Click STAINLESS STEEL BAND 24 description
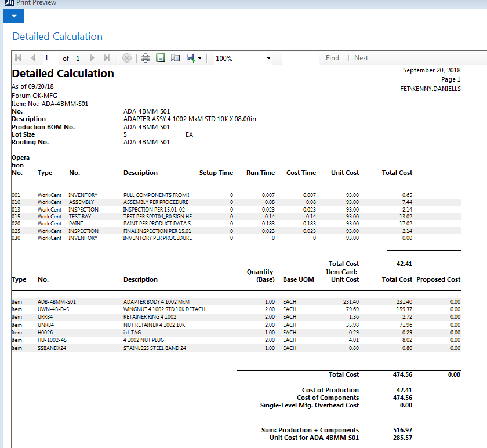This screenshot has width=487, height=448. pos(155,348)
